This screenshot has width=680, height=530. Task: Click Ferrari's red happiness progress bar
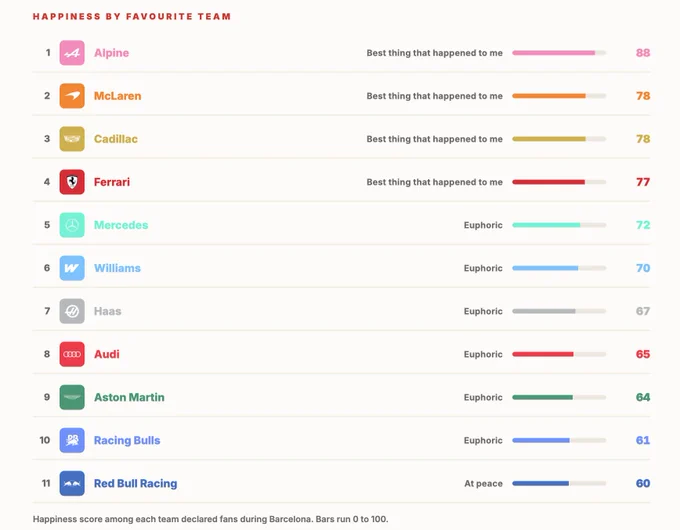559,182
